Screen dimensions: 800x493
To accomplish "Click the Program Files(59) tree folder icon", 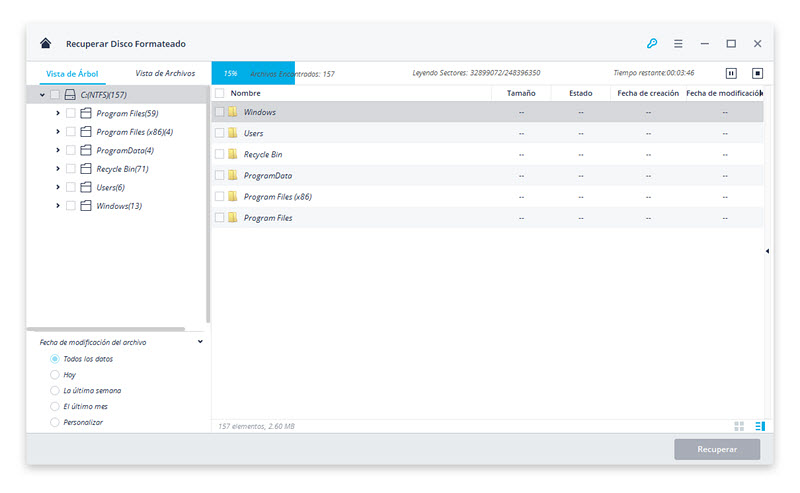I will pyautogui.click(x=86, y=113).
